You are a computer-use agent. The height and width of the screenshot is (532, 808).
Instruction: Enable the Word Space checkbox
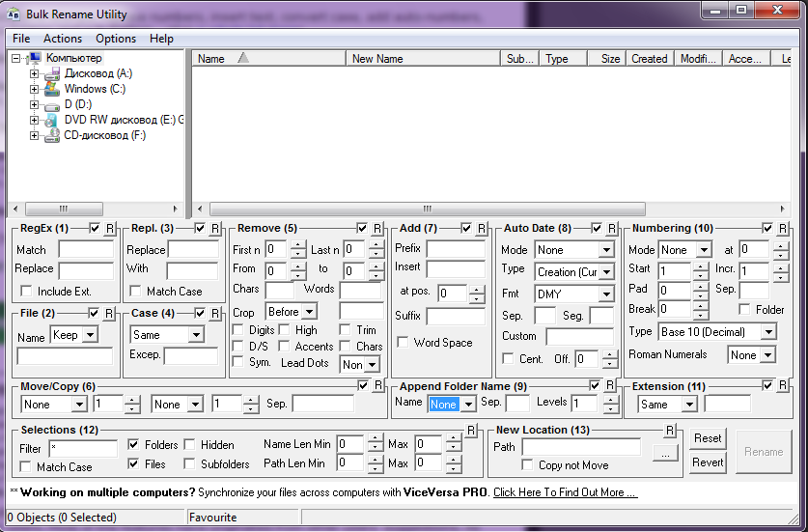pos(403,343)
